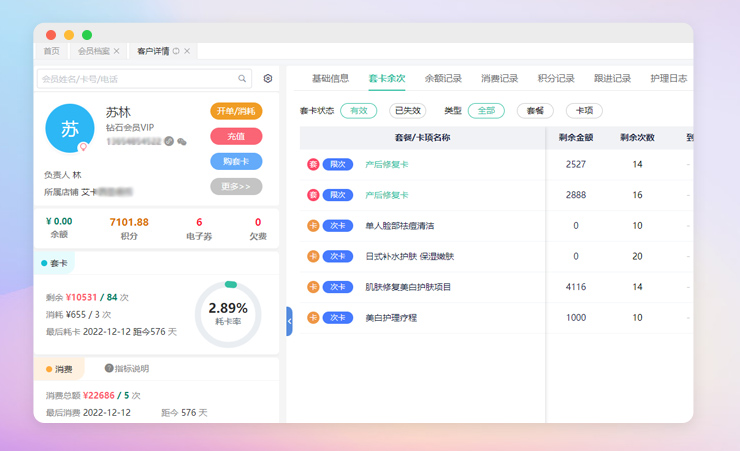740x451 pixels.
Task: Click the 0 欠费 value
Action: (x=258, y=222)
